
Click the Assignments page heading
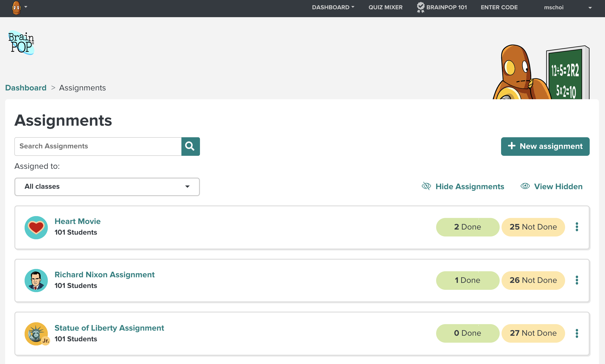(x=63, y=121)
